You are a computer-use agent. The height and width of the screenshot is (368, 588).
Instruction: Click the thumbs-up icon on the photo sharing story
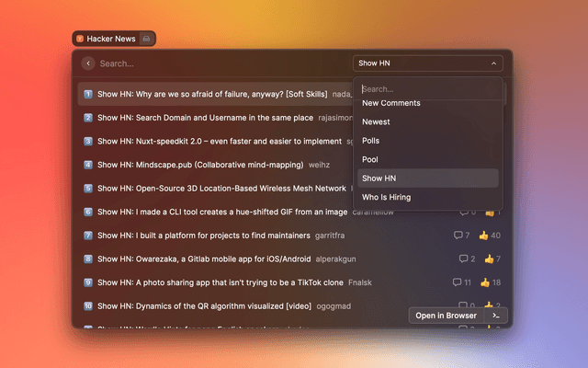[483, 282]
